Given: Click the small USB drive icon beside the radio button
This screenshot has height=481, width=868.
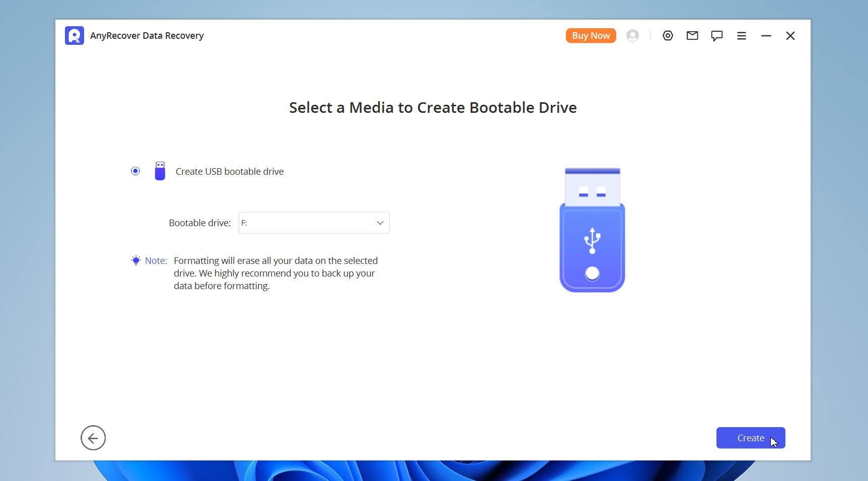Looking at the screenshot, I should (160, 171).
